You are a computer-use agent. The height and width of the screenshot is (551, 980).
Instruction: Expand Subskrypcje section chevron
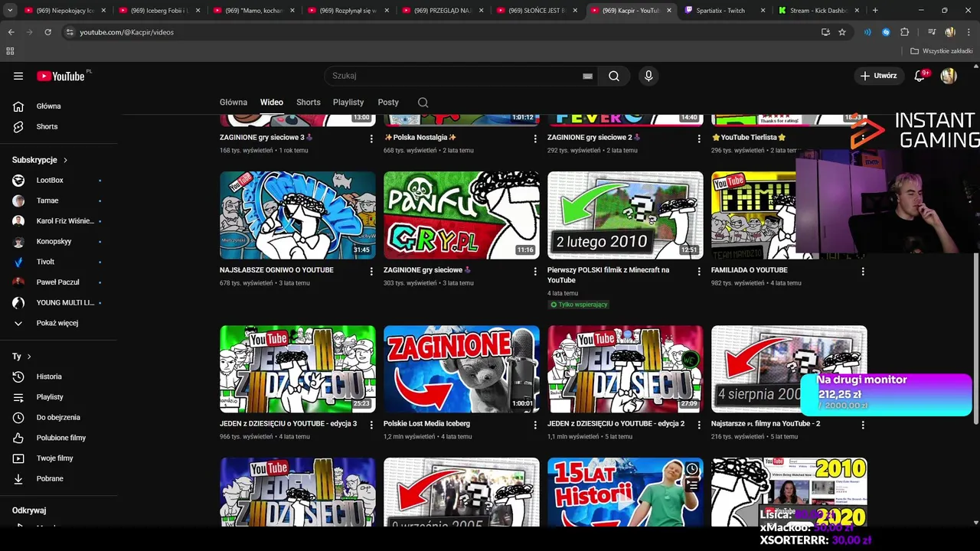tap(65, 160)
